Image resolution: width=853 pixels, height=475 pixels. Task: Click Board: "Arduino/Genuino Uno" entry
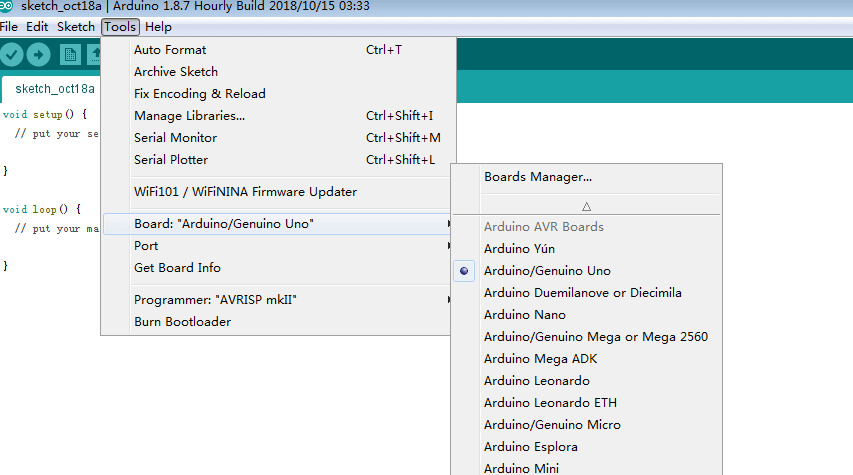(277, 224)
